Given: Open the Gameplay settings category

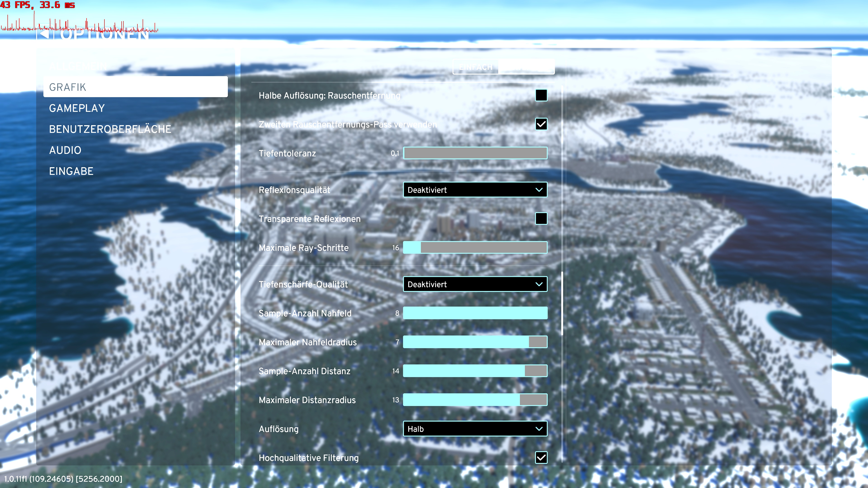Looking at the screenshot, I should pos(77,108).
